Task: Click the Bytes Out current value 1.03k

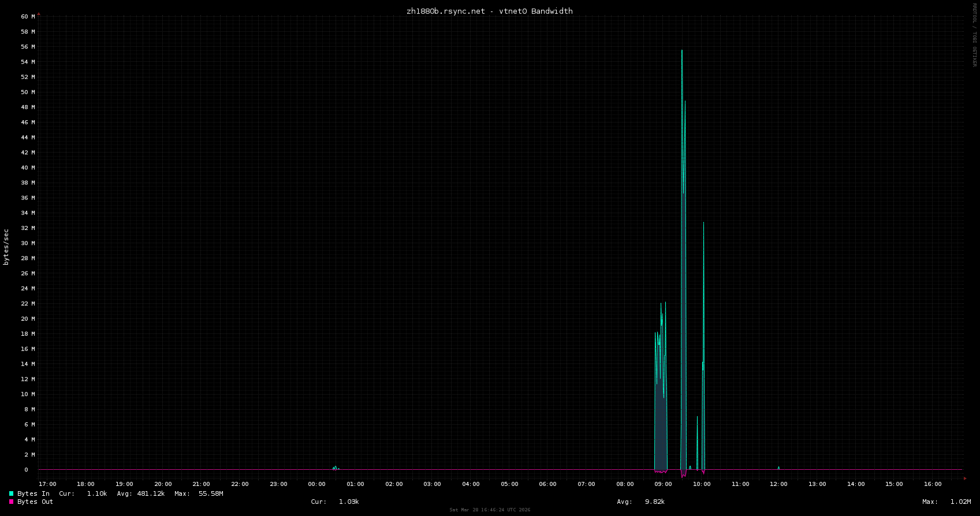Action: [349, 502]
